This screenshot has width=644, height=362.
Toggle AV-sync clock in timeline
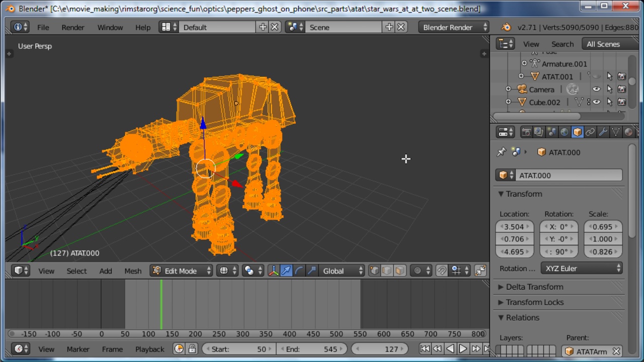click(x=179, y=348)
